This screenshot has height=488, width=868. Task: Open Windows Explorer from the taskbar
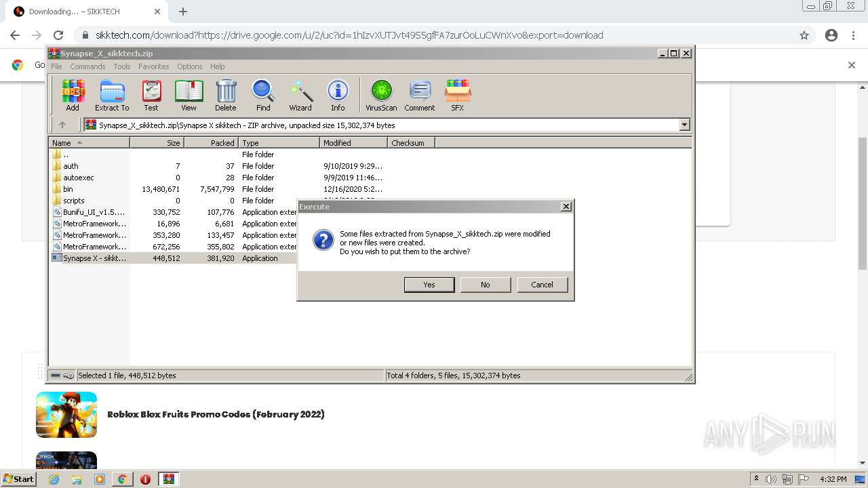click(77, 479)
